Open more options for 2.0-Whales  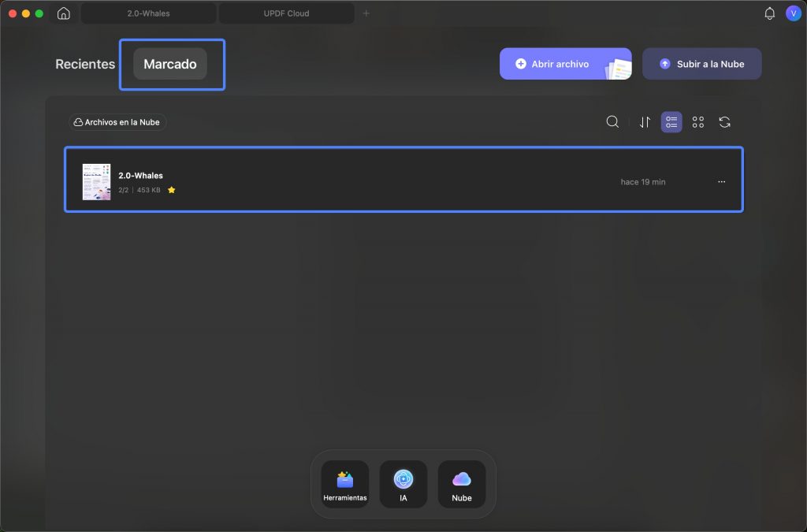722,181
